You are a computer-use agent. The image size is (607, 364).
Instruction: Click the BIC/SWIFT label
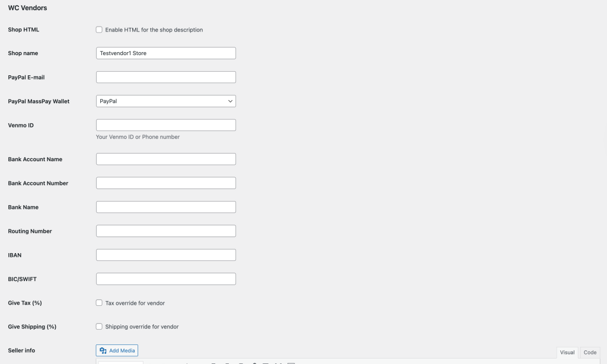[22, 279]
